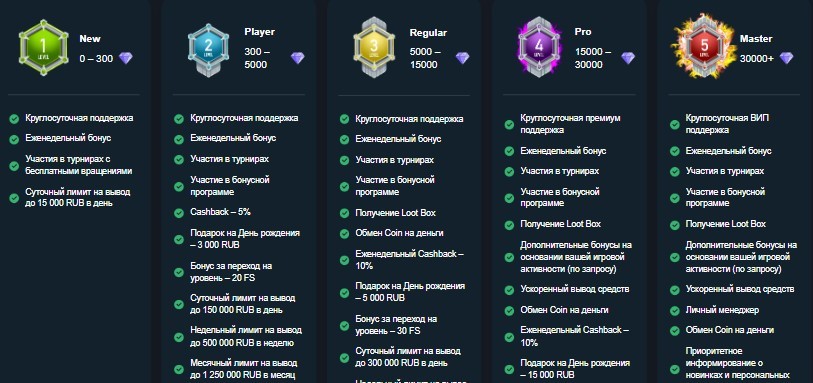813x383 pixels.
Task: Click the 15000 – 30000 points range
Action: [593, 58]
